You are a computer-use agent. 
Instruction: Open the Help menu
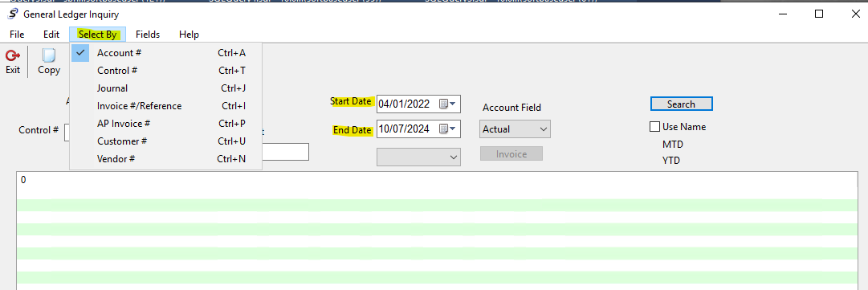(189, 35)
